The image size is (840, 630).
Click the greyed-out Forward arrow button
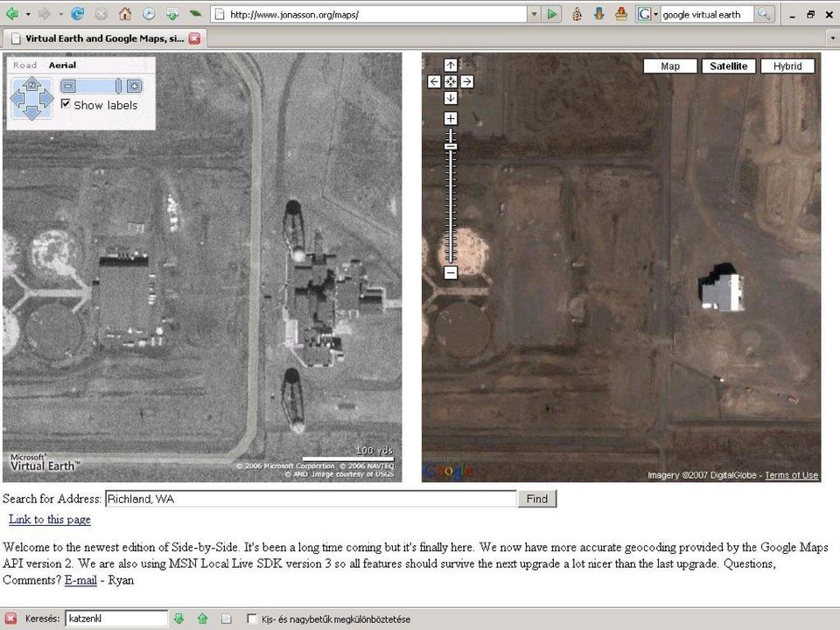(x=45, y=14)
